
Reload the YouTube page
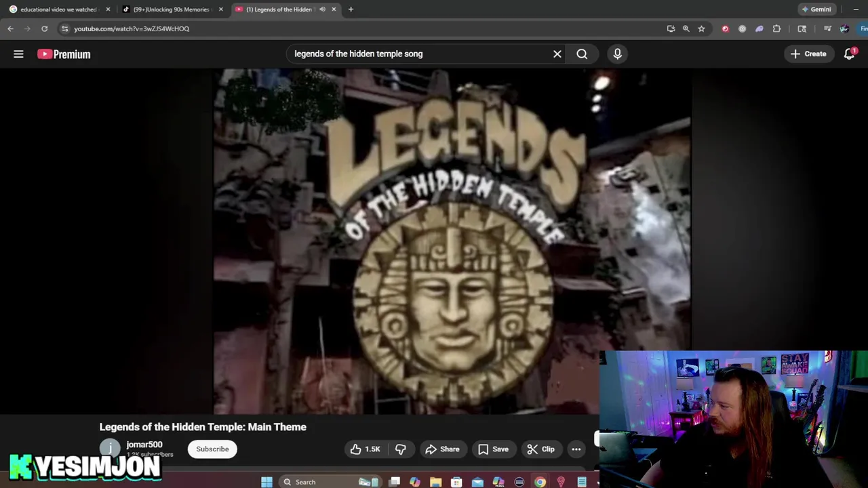pos(44,28)
